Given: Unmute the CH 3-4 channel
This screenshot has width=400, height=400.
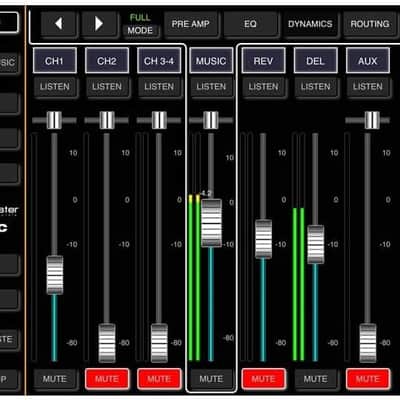Looking at the screenshot, I should coord(159,379).
